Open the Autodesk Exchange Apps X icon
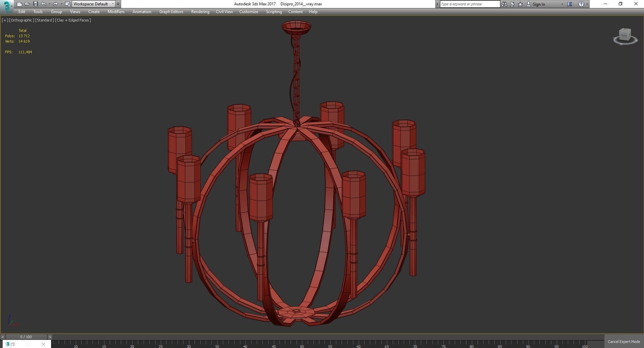This screenshot has width=644, height=348. (569, 4)
